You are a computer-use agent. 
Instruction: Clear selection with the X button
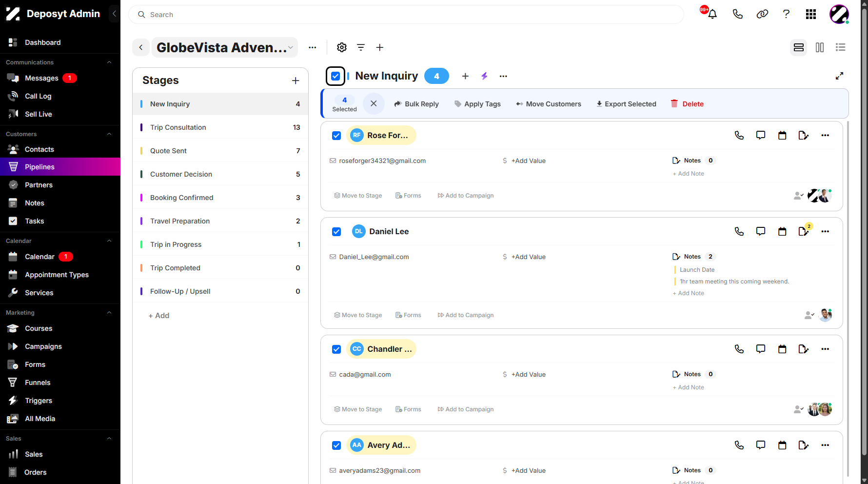[x=374, y=103]
